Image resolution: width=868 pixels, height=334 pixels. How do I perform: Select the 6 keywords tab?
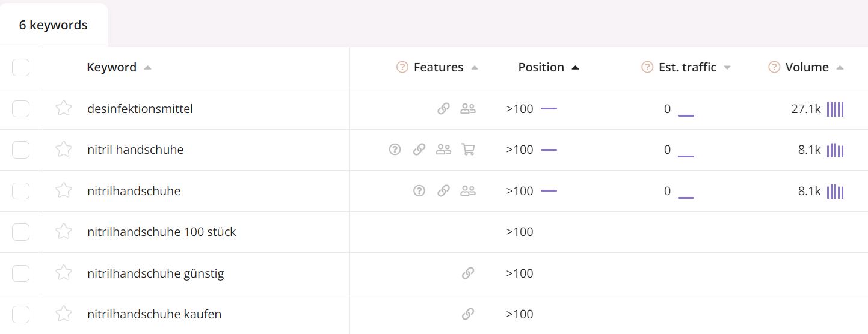[54, 25]
